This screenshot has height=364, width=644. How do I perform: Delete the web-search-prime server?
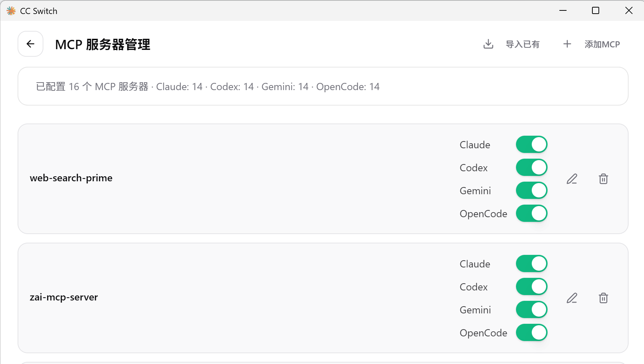603,179
